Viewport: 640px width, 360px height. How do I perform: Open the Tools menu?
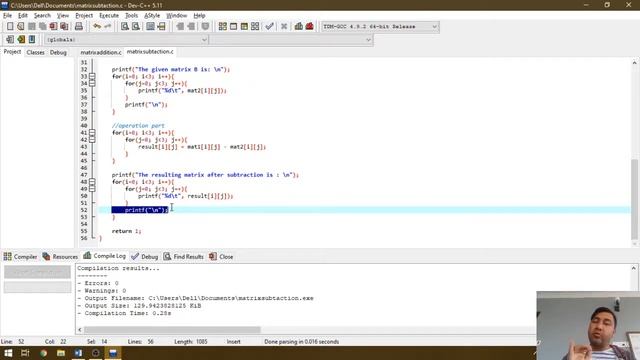click(x=131, y=16)
